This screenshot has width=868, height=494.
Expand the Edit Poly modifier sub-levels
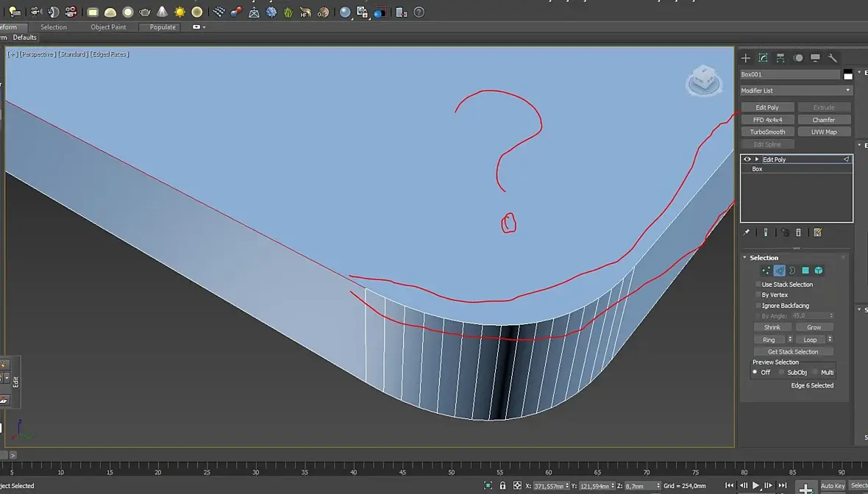(x=756, y=159)
